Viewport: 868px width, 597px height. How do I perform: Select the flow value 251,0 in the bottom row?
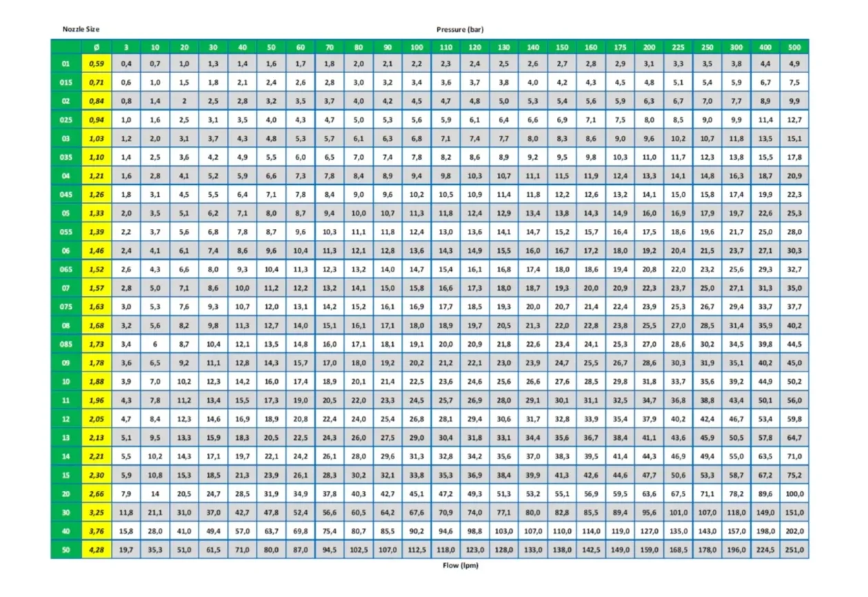pos(794,549)
